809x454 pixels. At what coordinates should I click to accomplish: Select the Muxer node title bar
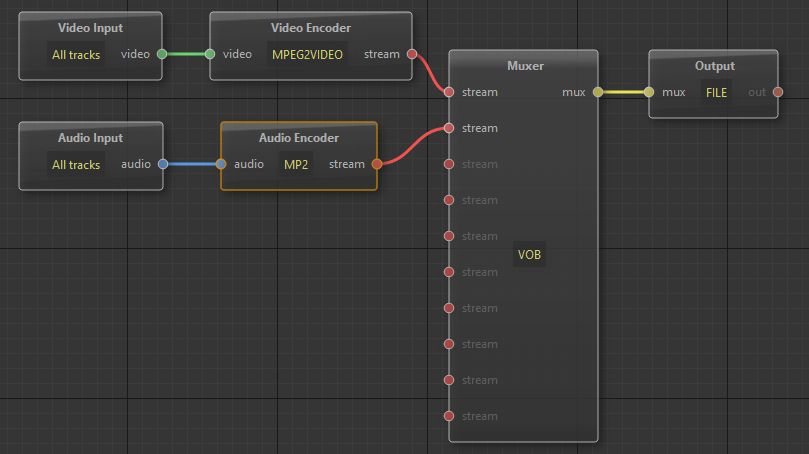pos(524,65)
